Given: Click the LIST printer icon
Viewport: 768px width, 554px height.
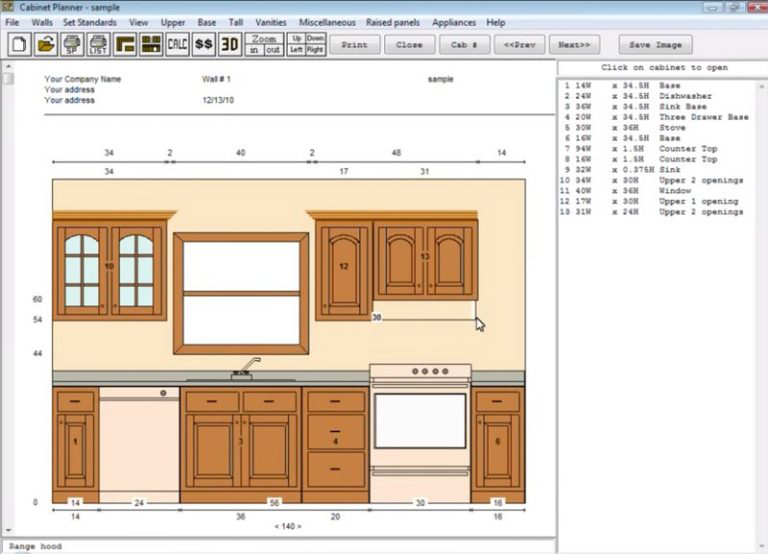Looking at the screenshot, I should point(98,45).
